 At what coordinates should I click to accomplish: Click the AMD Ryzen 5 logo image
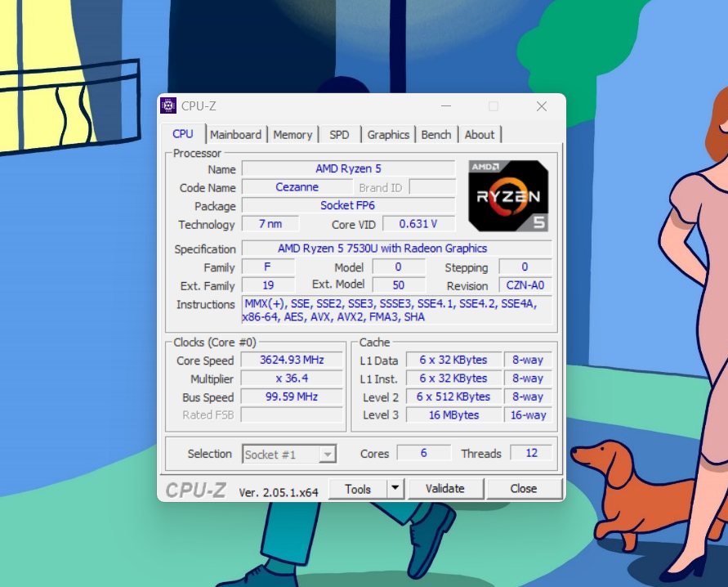508,196
